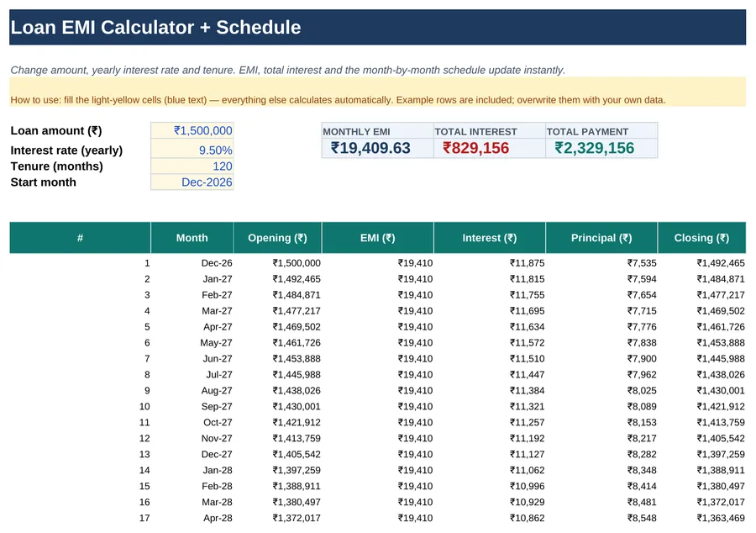Click the TOTAL PAYMENT label
Image resolution: width=756 pixels, height=533 pixels.
click(587, 132)
